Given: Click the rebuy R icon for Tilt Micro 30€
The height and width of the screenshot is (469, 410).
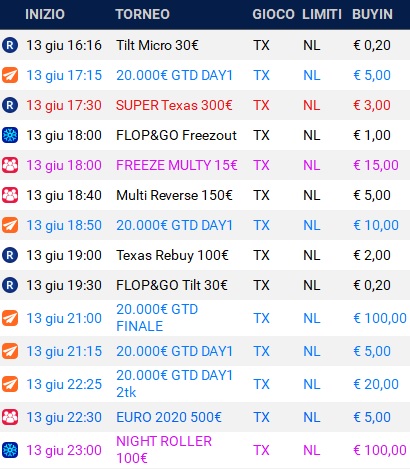Looking at the screenshot, I should [10, 45].
